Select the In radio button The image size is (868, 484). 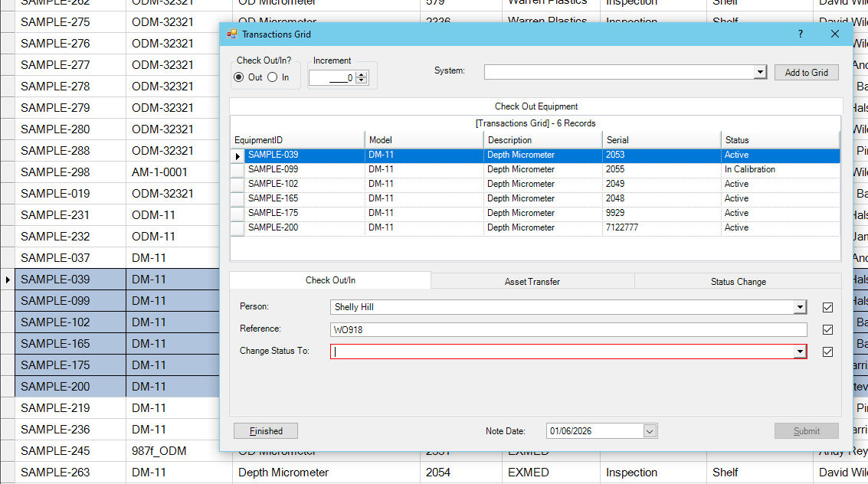273,77
